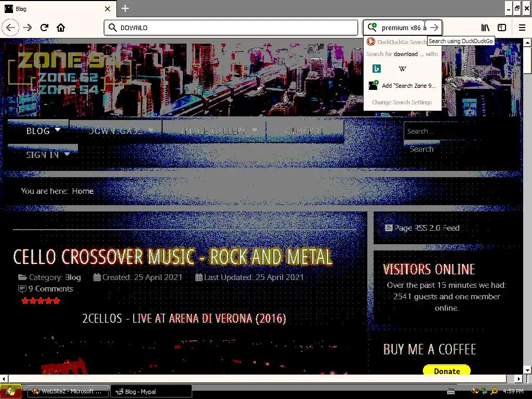This screenshot has height=399, width=532.
Task: Open the search engine magnifier icon
Action: (x=372, y=27)
